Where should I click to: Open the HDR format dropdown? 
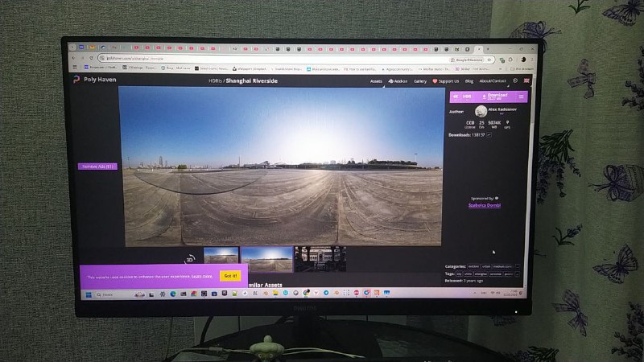point(467,97)
